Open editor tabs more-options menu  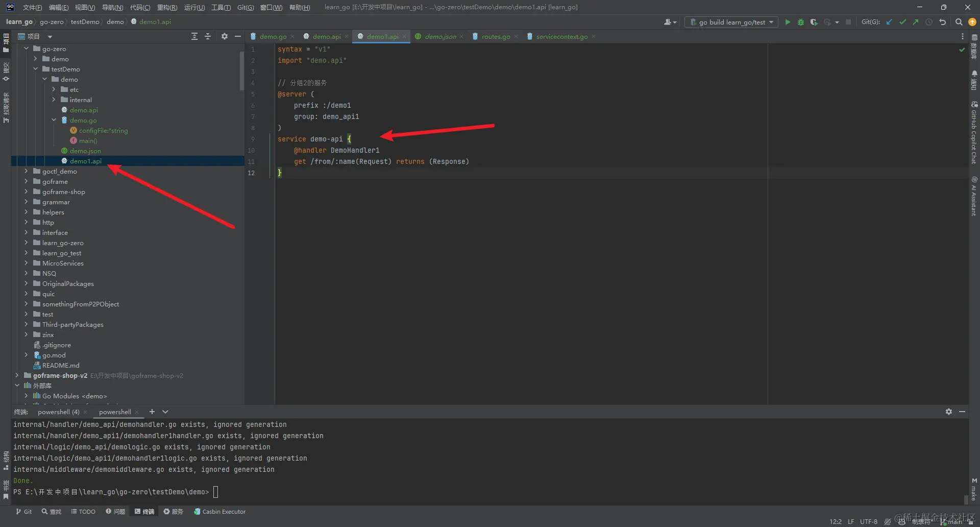point(963,36)
